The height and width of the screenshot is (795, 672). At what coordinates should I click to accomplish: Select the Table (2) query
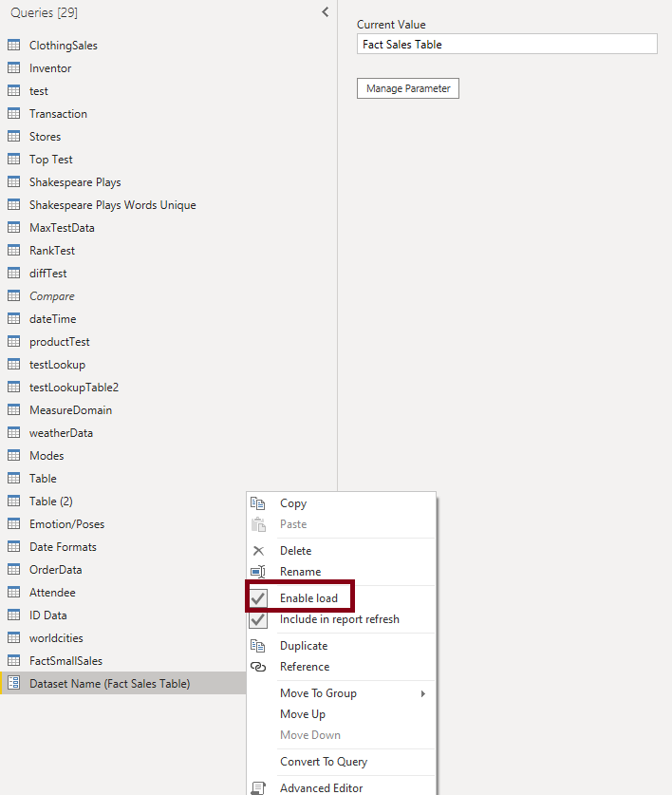50,501
